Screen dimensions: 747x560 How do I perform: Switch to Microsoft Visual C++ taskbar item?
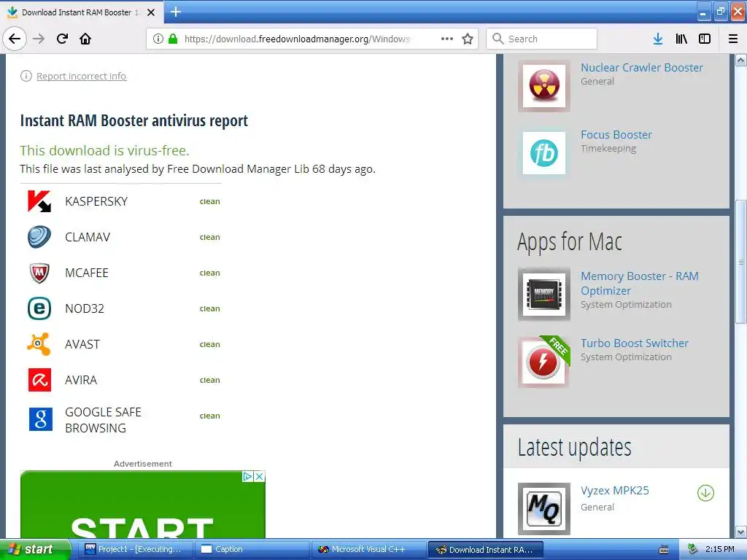pos(368,550)
